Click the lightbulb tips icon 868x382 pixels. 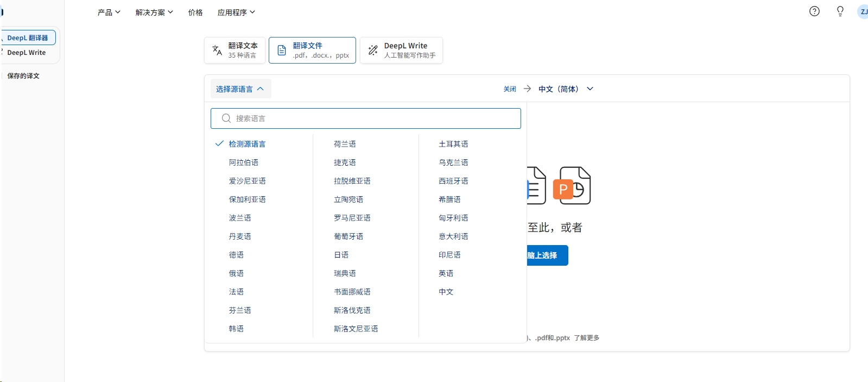840,11
